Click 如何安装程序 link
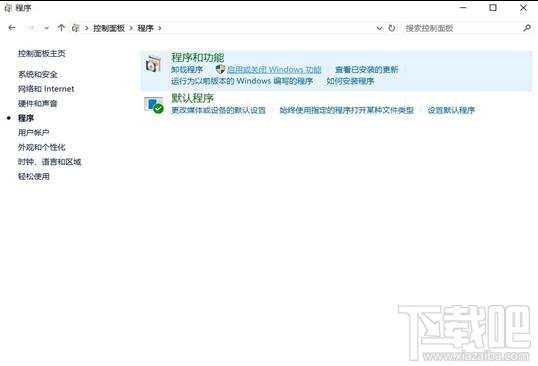Viewport: 538px width, 366px height. [350, 81]
